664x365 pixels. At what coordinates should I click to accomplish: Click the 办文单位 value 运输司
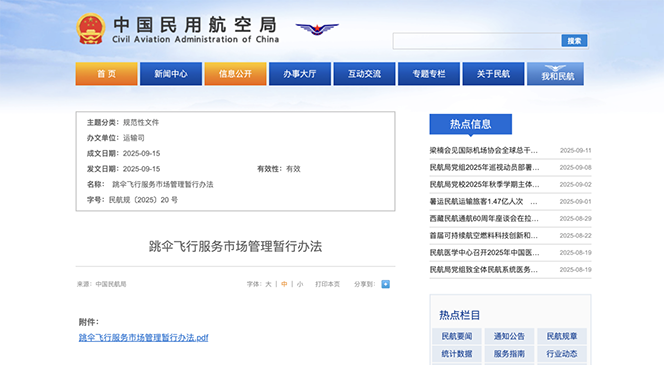coord(134,138)
